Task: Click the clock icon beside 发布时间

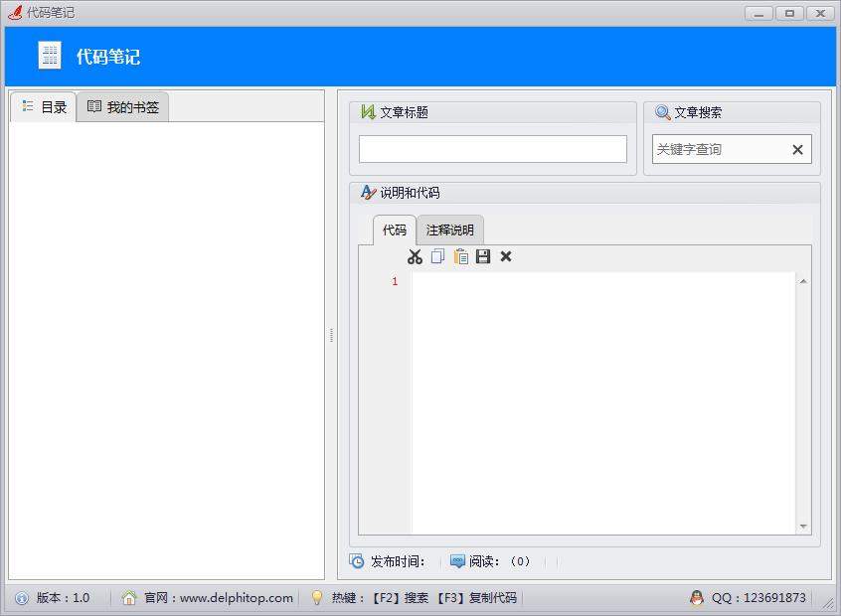Action: pos(359,561)
